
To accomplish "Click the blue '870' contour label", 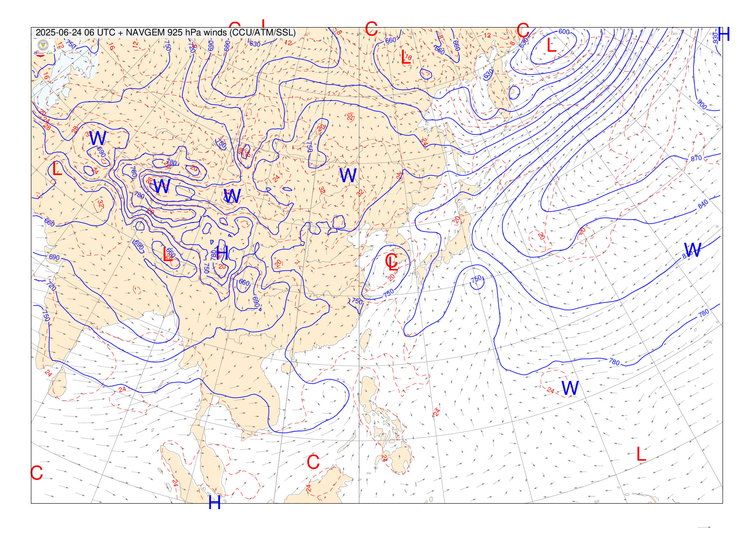I will point(696,158).
